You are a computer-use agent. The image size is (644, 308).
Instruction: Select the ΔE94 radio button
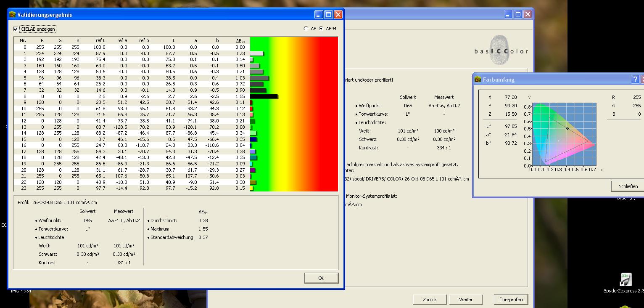click(321, 29)
